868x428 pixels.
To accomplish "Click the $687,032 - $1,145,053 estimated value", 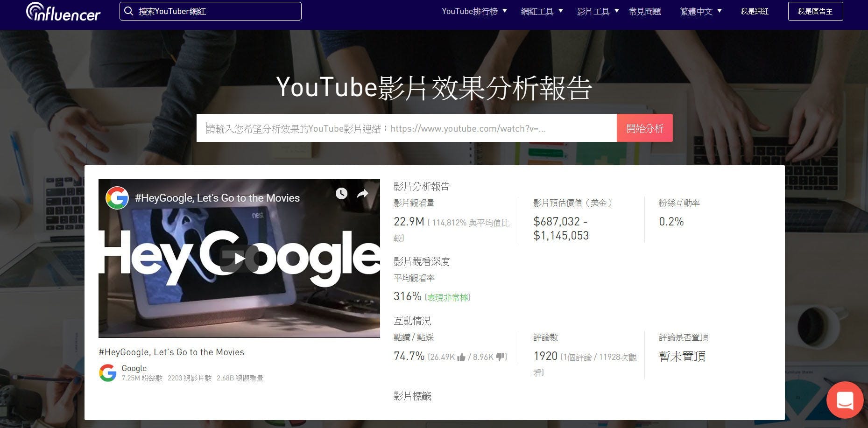I will coord(561,228).
